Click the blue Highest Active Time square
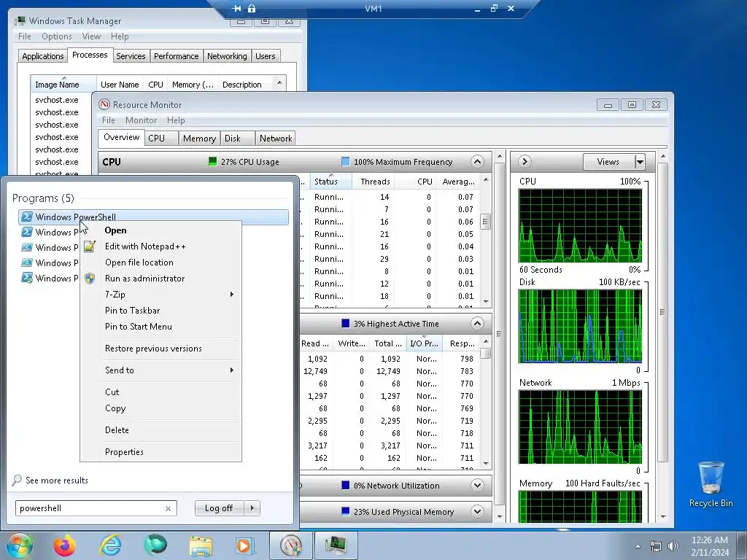This screenshot has width=747, height=560. point(346,323)
